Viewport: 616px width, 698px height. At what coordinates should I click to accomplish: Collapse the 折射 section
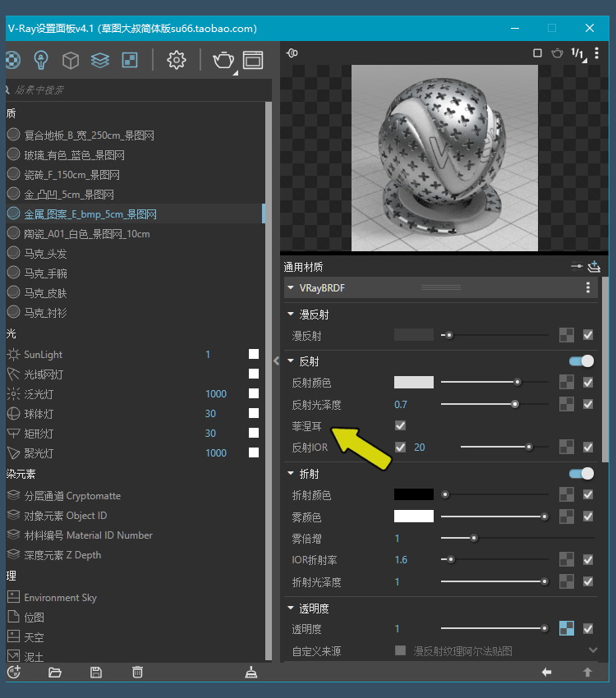[x=291, y=474]
